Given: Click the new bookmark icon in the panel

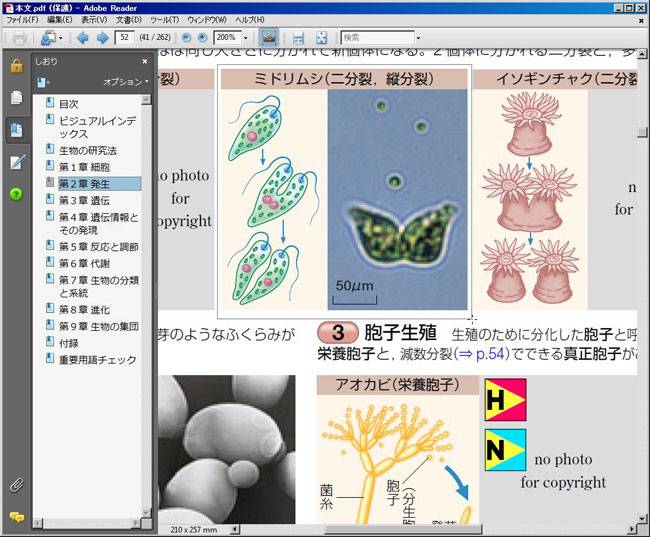Looking at the screenshot, I should [42, 82].
